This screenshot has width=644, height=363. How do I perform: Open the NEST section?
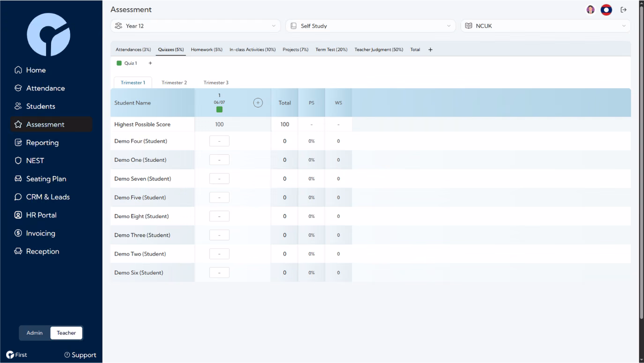click(30, 160)
